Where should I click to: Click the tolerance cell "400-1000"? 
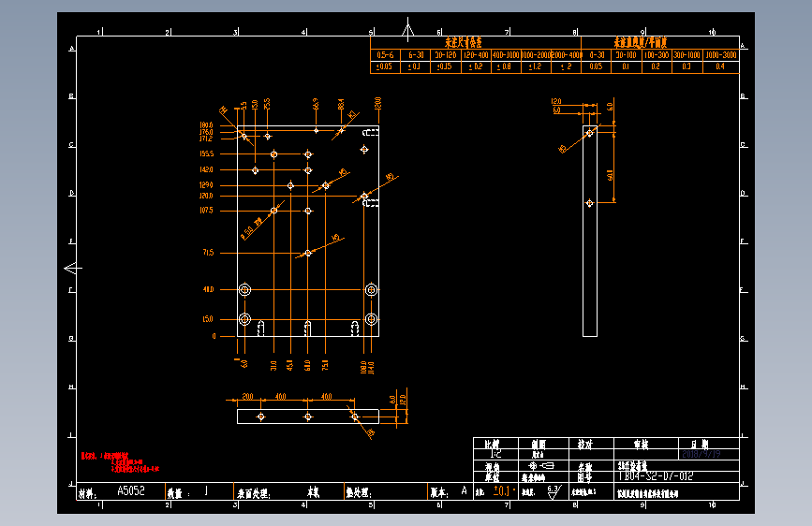click(506, 55)
